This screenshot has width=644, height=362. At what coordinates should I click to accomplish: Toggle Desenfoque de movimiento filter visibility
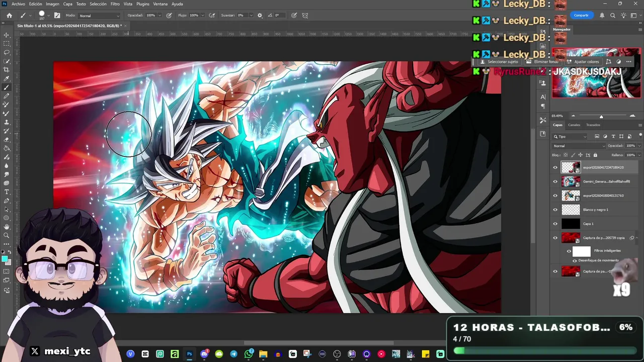[x=575, y=260]
